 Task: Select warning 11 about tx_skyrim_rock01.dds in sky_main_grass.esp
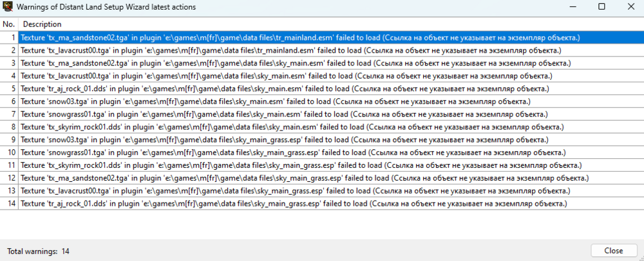[x=296, y=165]
